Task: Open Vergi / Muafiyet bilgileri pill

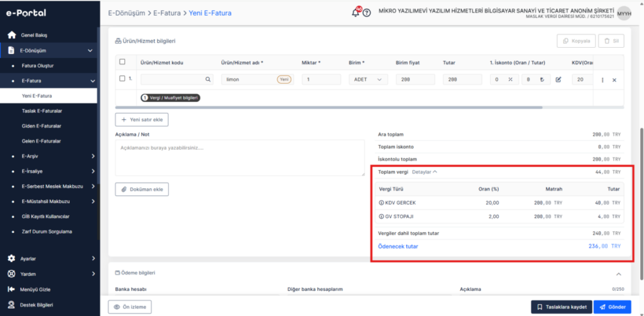Action: [170, 98]
